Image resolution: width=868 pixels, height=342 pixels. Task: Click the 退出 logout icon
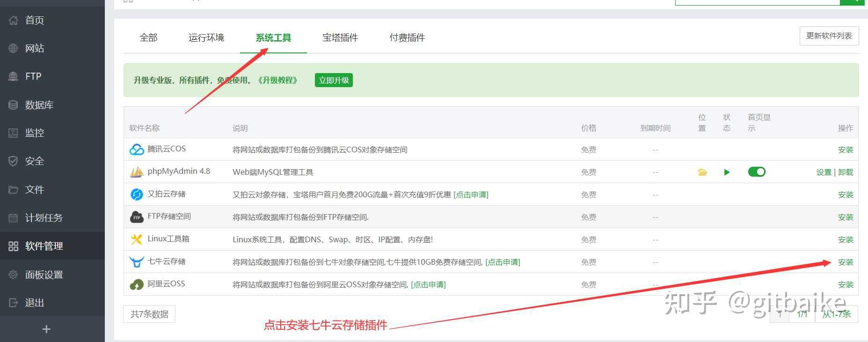[x=13, y=303]
